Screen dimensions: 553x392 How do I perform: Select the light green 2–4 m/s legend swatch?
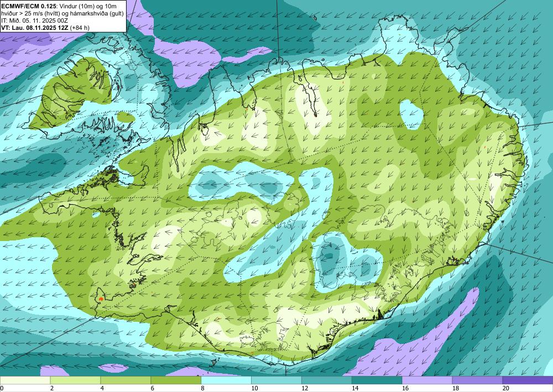pos(75,380)
